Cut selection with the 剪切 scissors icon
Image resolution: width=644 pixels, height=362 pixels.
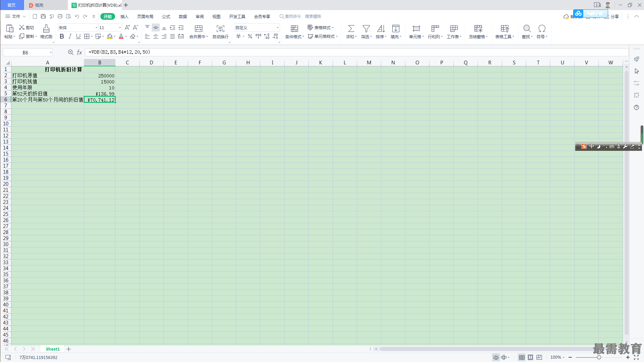coord(27,27)
